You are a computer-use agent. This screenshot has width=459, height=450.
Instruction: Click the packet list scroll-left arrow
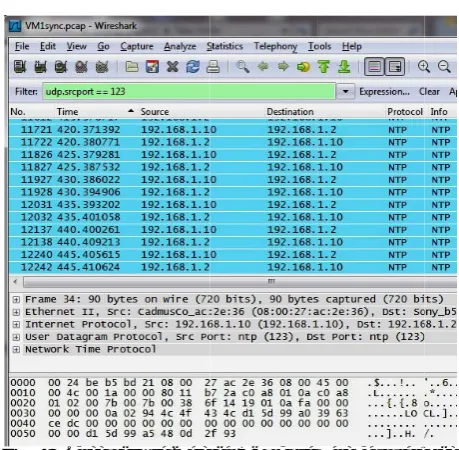click(x=15, y=282)
